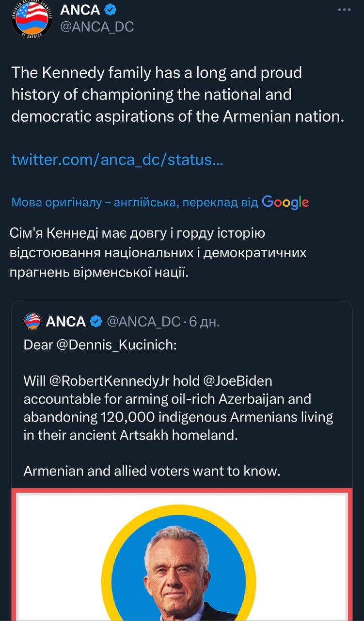Screen dimensions: 364x621
Task: Tap the small ANCA avatar in quoted tweet
Action: pos(32,321)
